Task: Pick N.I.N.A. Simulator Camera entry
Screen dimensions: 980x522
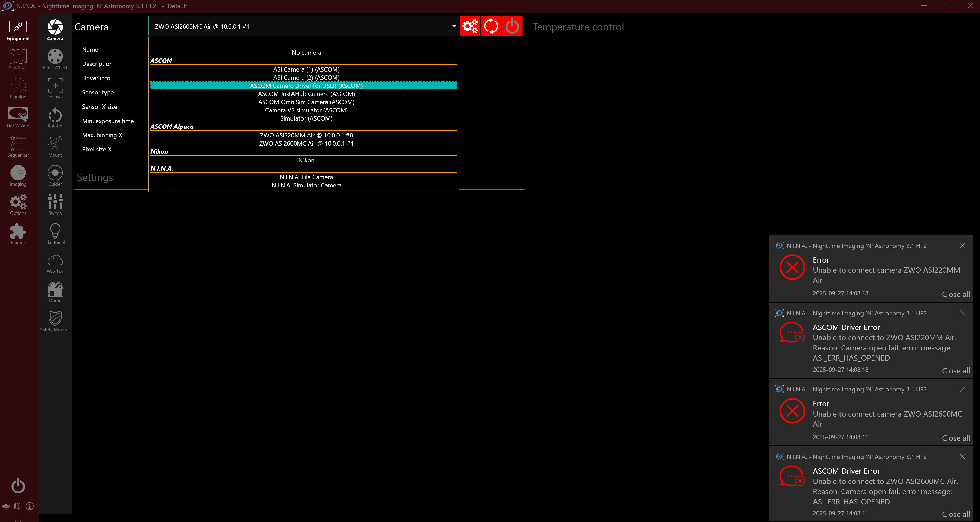Action: point(306,185)
